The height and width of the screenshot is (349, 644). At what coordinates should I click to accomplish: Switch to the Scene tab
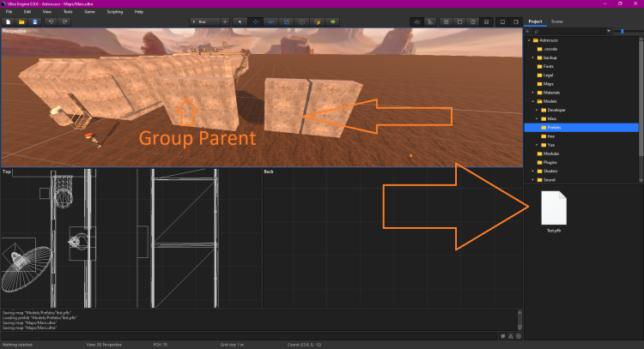click(x=557, y=20)
